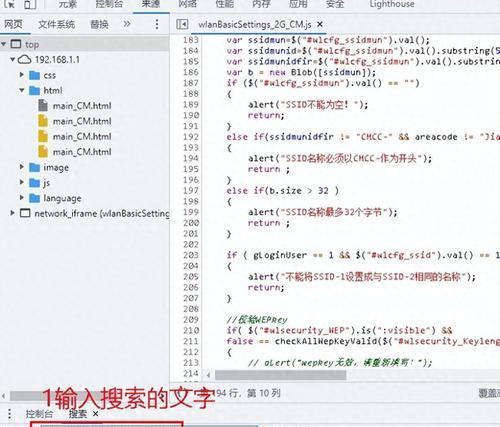Open the 元素 (Elements) tab
500x427 pixels.
pos(68,4)
